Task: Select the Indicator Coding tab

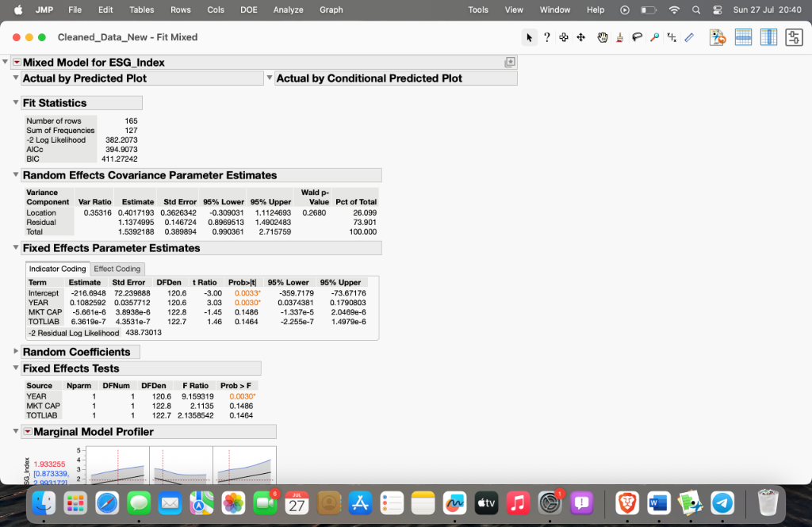Action: pyautogui.click(x=57, y=269)
